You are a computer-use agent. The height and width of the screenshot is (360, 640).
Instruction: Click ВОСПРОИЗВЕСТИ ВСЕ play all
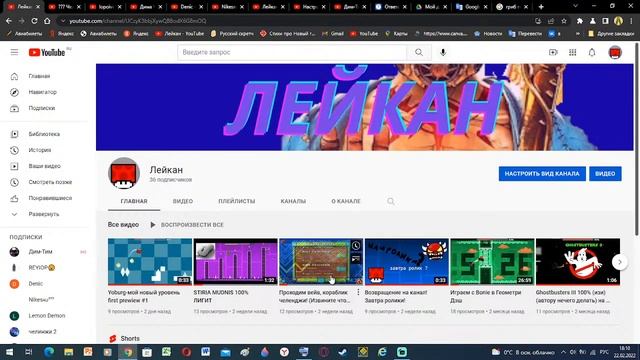187,225
